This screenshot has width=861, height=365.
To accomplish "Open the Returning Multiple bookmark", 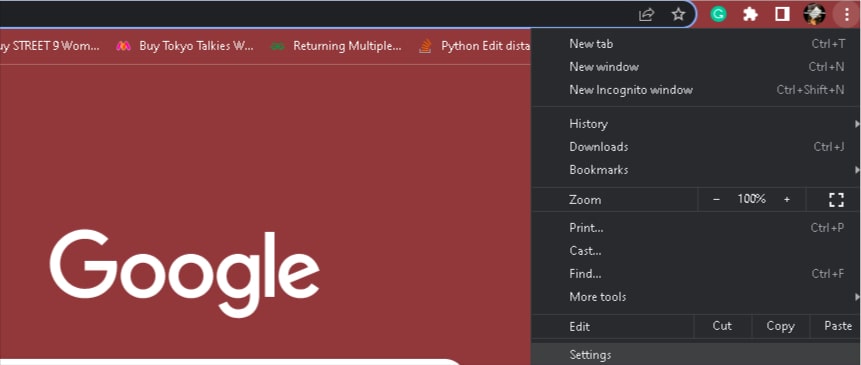I will click(336, 46).
